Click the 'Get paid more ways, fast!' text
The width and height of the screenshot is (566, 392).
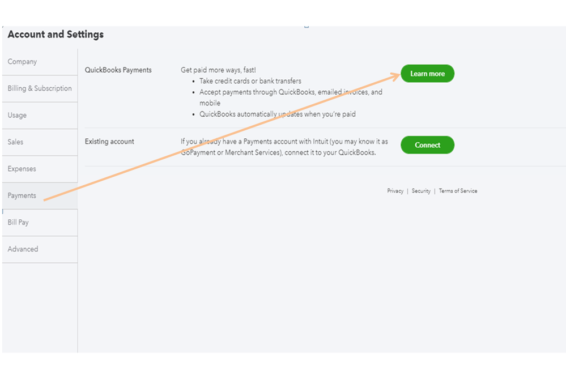pos(218,70)
